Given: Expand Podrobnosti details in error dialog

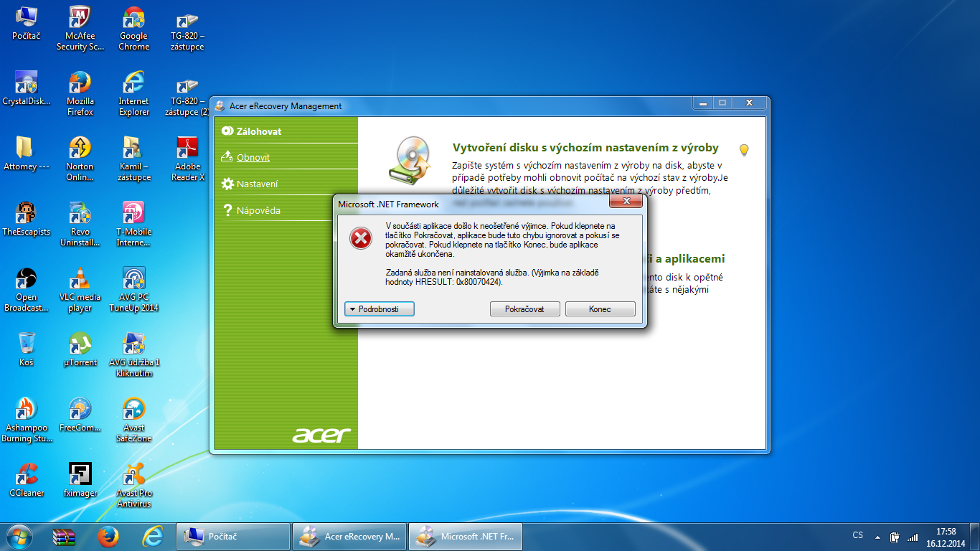Looking at the screenshot, I should [x=380, y=309].
